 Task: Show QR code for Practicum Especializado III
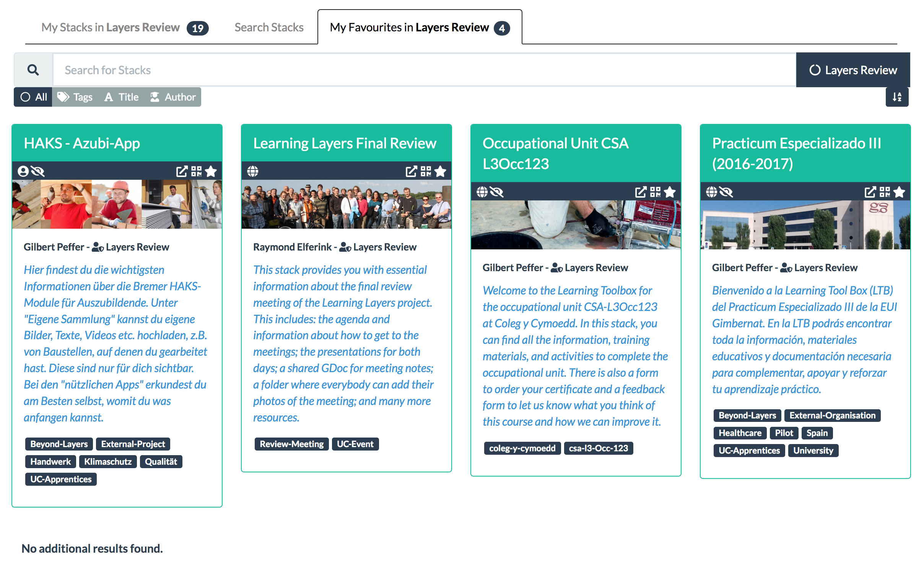(x=885, y=192)
